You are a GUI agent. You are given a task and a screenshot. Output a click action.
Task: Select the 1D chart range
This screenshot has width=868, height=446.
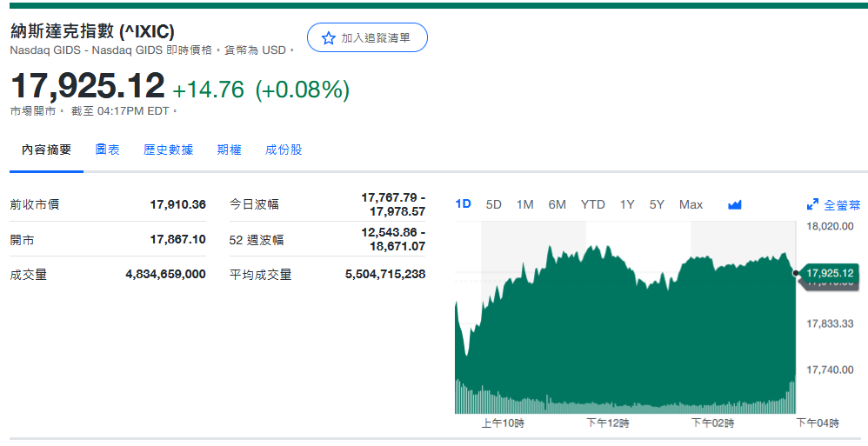pyautogui.click(x=464, y=204)
